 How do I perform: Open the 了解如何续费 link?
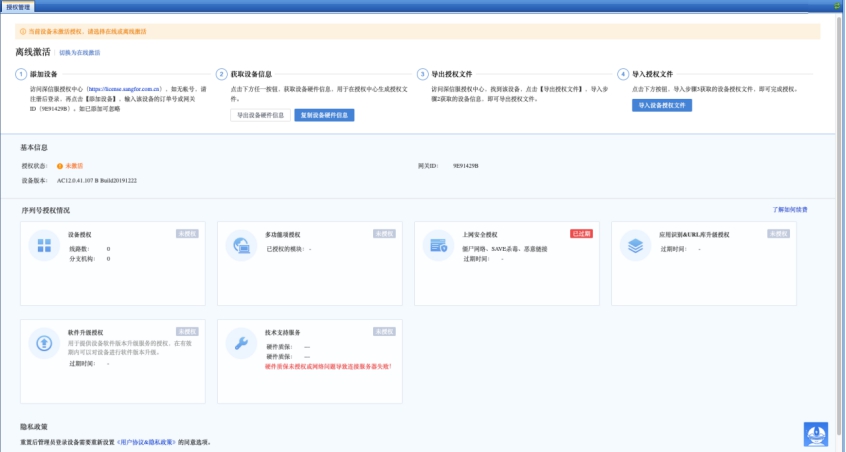click(x=789, y=210)
